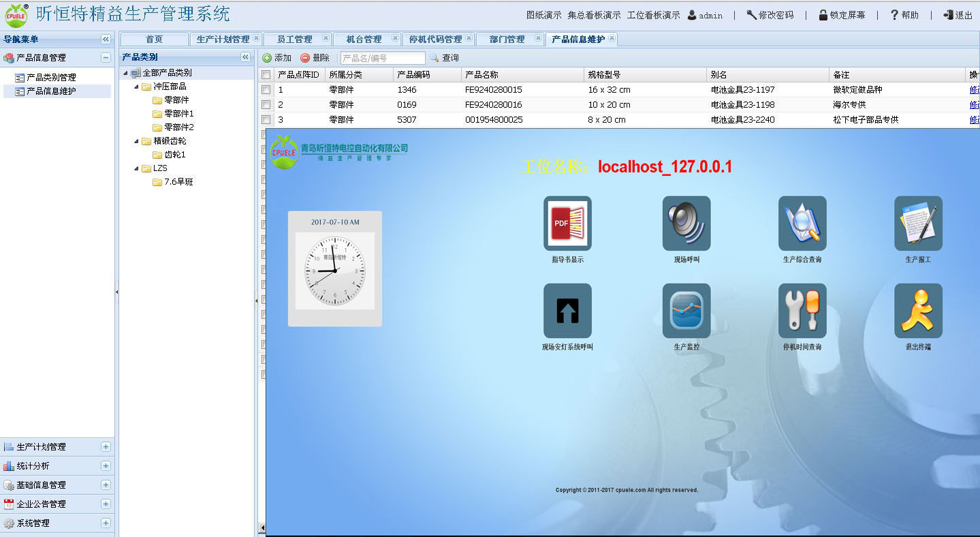Open the 集总看板演示 link
Image resolution: width=980 pixels, height=537 pixels.
(x=594, y=15)
